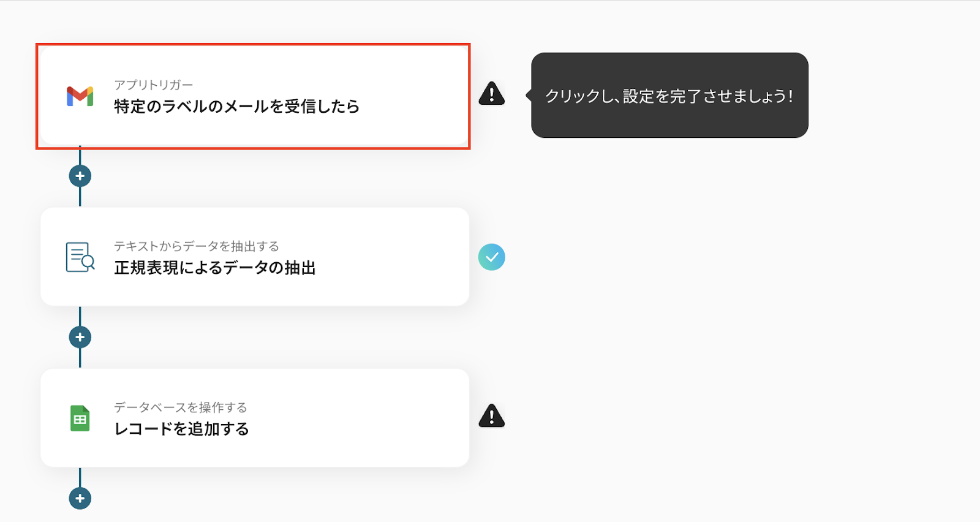The width and height of the screenshot is (980, 522).
Task: Click the checkmark status icon for data extraction
Action: (491, 257)
